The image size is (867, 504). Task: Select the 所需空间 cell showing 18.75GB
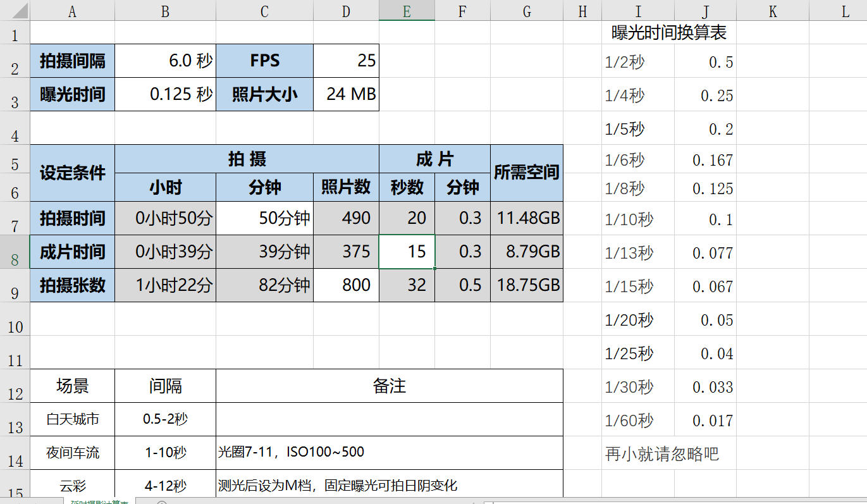526,285
